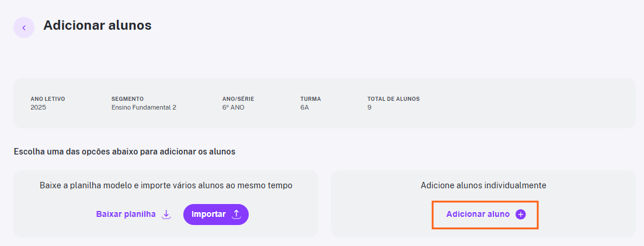Open the Baixar planilha link
This screenshot has height=246, width=644.
(126, 214)
